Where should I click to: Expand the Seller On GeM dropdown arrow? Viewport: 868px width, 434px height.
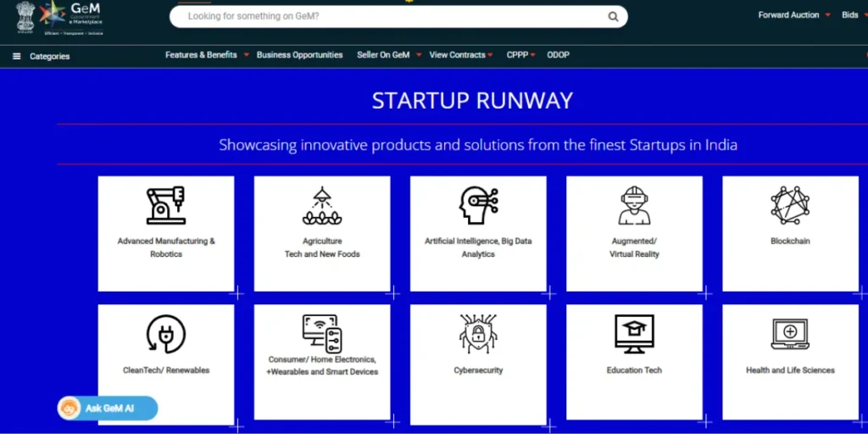(419, 55)
